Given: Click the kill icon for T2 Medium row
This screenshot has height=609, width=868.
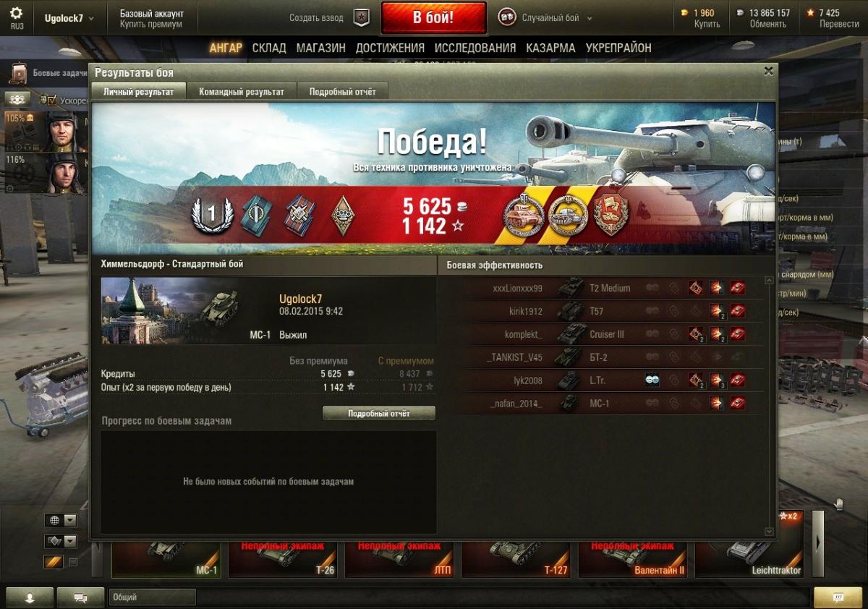Looking at the screenshot, I should click(x=737, y=288).
